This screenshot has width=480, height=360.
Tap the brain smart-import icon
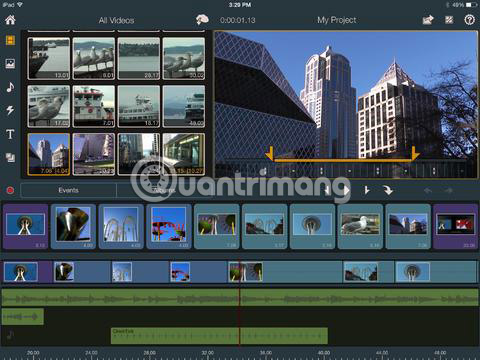(x=202, y=20)
